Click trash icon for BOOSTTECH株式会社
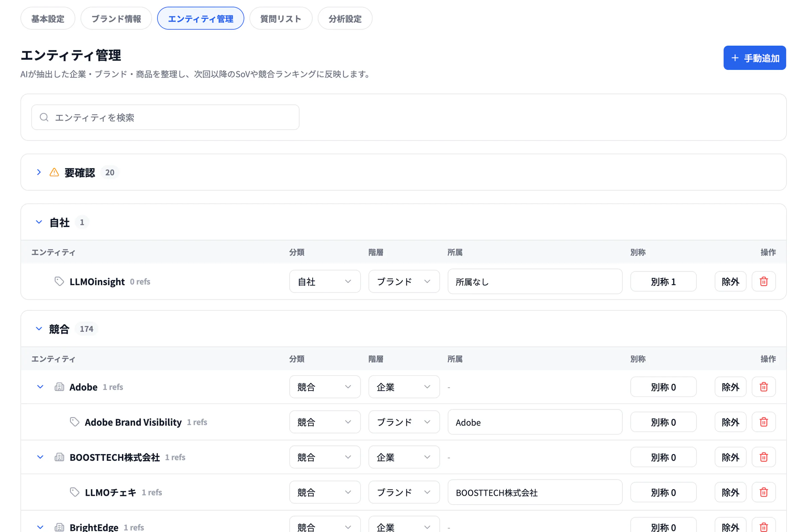This screenshot has height=532, width=806. (x=763, y=457)
